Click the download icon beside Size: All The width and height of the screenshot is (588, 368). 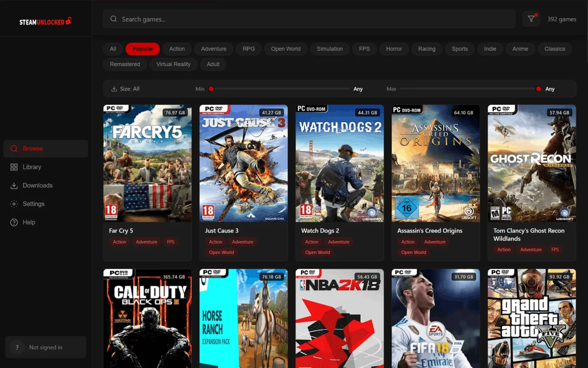[x=114, y=89]
